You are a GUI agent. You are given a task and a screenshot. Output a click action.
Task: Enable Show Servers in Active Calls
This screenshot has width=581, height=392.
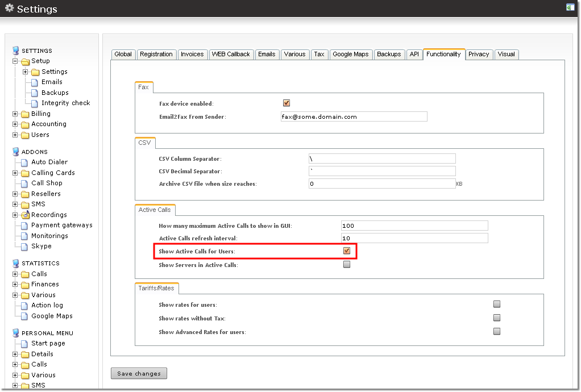click(347, 264)
